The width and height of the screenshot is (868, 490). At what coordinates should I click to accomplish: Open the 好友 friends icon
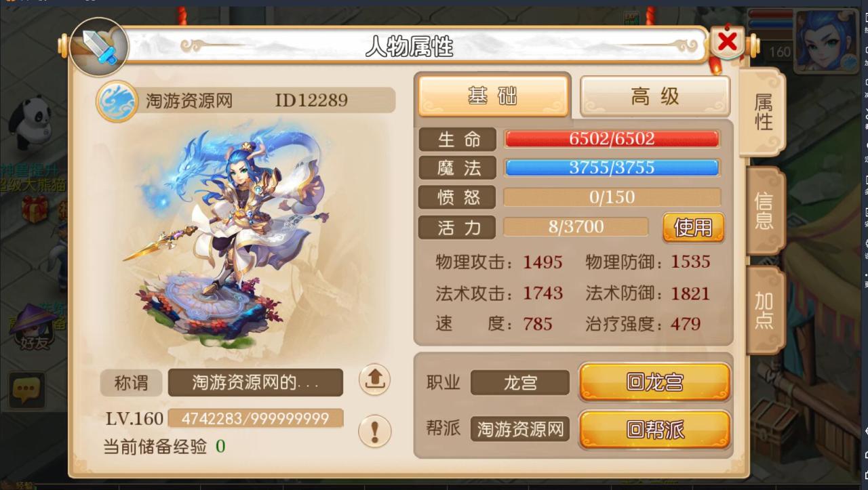click(x=34, y=329)
